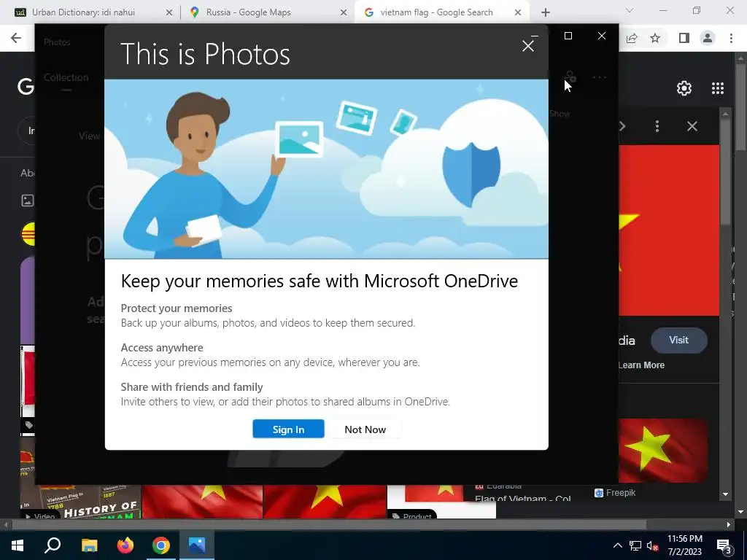Close the Photos app window
This screenshot has width=747, height=560.
point(602,36)
